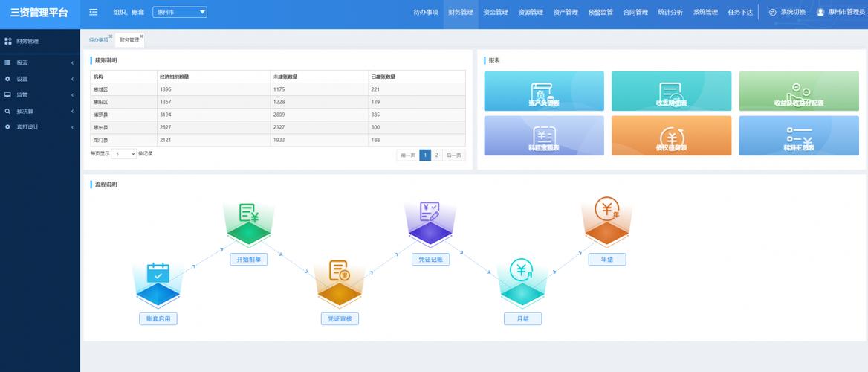Viewport: 868px width, 372px height.
Task: Click the purple 凭证记账 icon
Action: click(x=430, y=211)
